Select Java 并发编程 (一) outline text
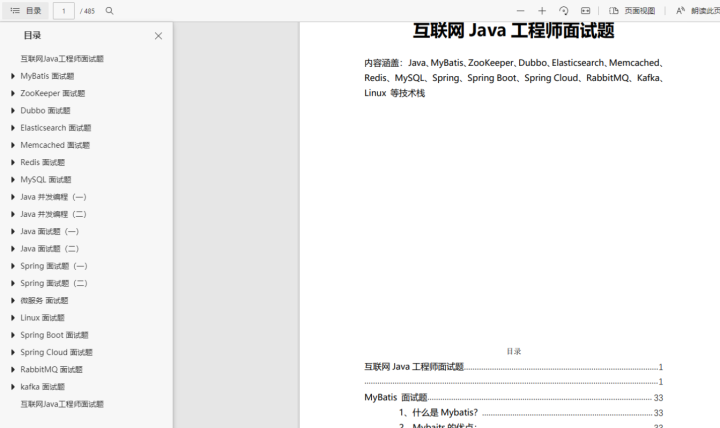 coord(53,197)
